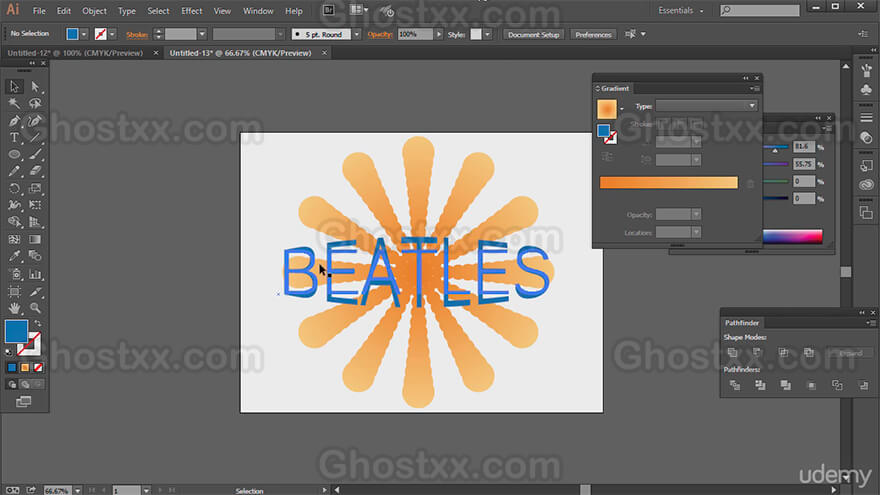Change the screen mode button
Screen dimensions: 880x495
(x=24, y=402)
